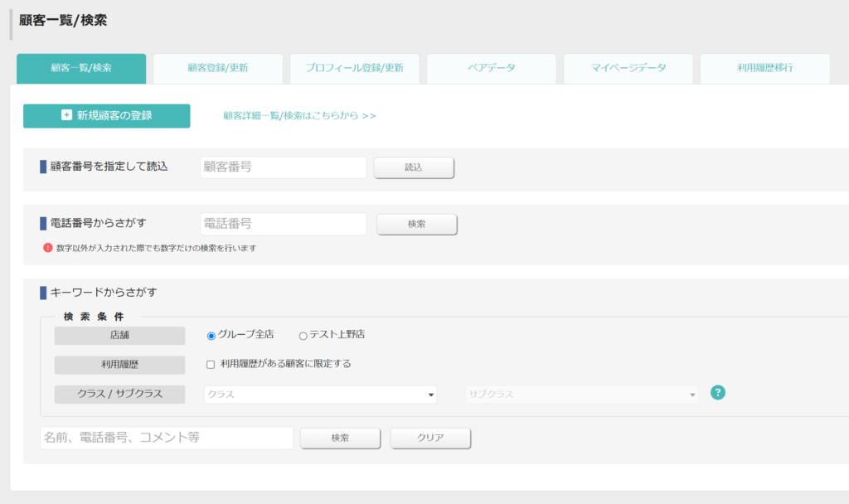The height and width of the screenshot is (504, 849).
Task: Switch to the 顧客登録/更新 tab
Action: click(218, 68)
